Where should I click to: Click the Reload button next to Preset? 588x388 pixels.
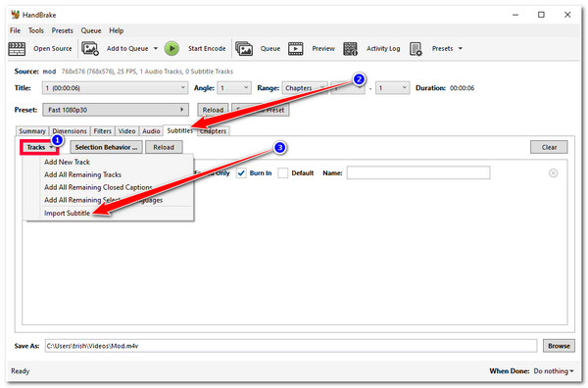click(x=213, y=110)
